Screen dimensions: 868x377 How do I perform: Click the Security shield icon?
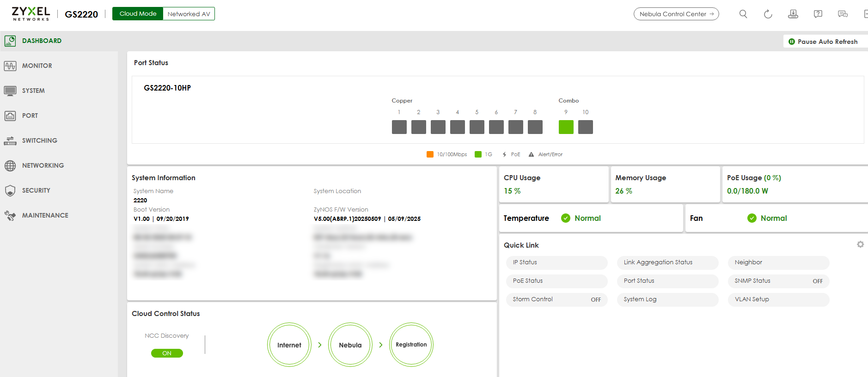pos(10,191)
